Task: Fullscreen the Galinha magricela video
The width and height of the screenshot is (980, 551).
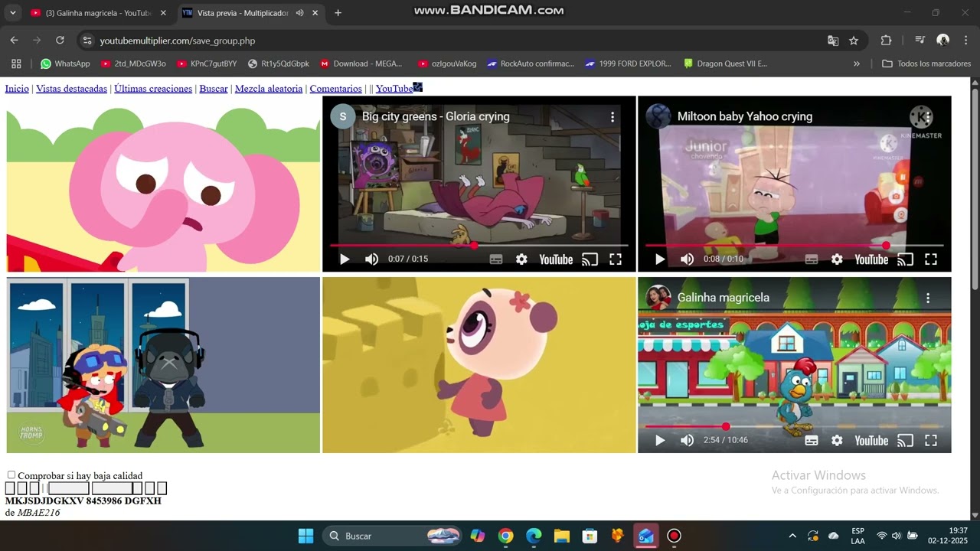Action: tap(931, 441)
